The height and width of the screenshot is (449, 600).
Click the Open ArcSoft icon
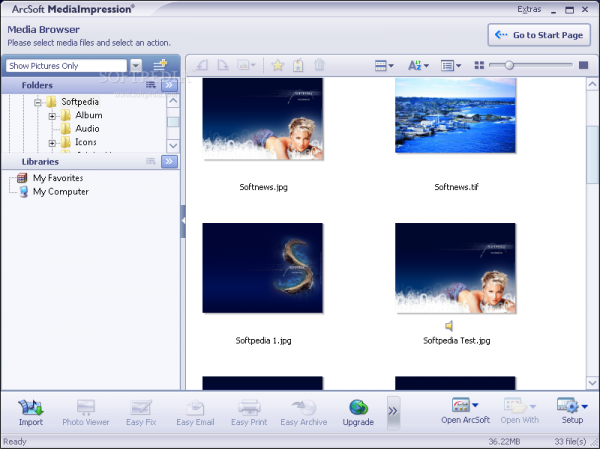tap(464, 408)
